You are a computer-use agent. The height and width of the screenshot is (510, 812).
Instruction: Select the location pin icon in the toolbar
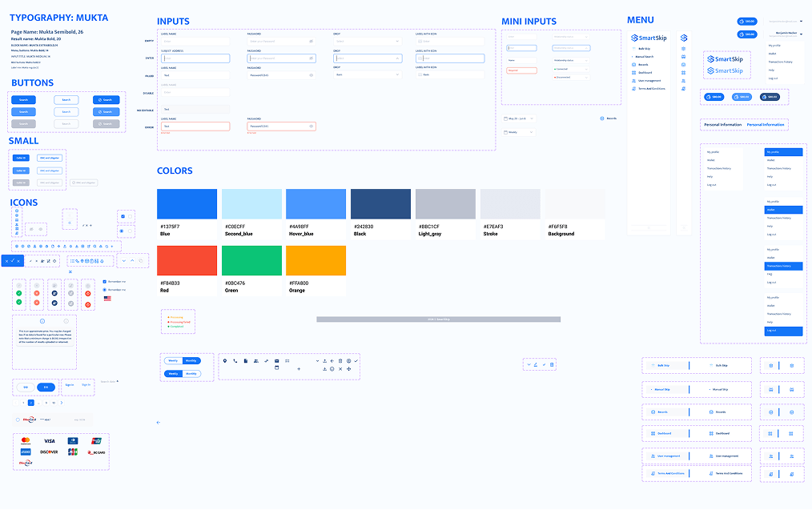click(225, 360)
